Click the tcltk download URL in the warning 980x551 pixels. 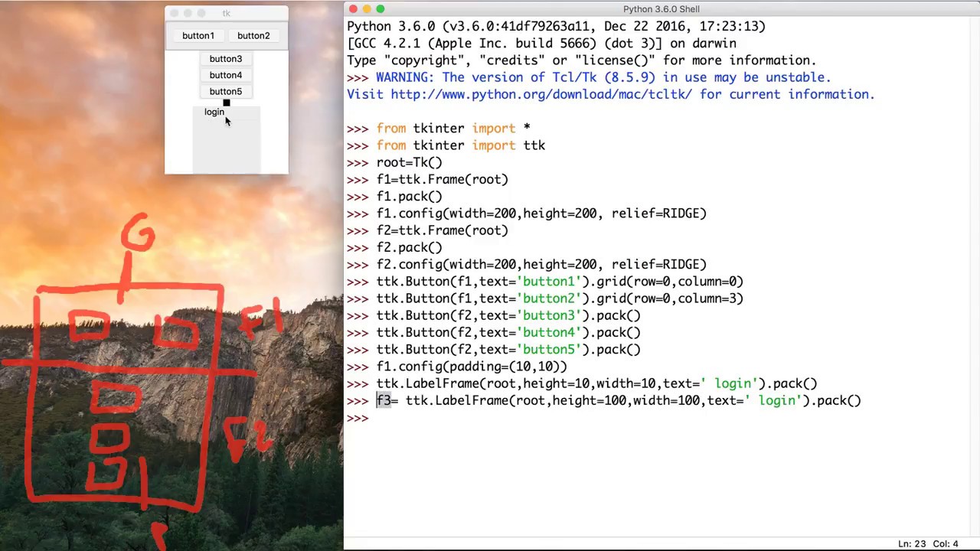click(541, 95)
